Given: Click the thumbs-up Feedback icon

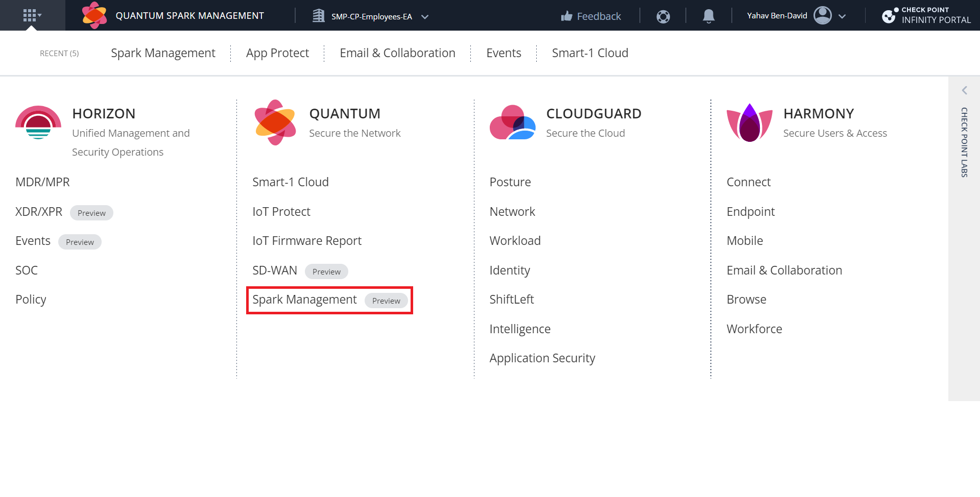Looking at the screenshot, I should 566,16.
